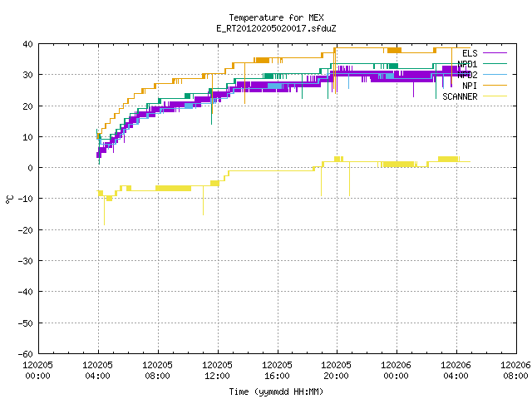Click the y-axis label 0

(x=30, y=168)
